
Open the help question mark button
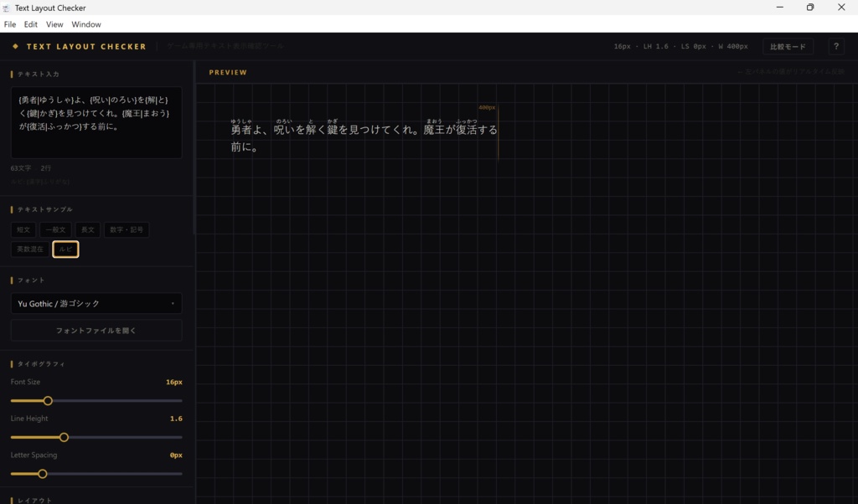pyautogui.click(x=835, y=46)
